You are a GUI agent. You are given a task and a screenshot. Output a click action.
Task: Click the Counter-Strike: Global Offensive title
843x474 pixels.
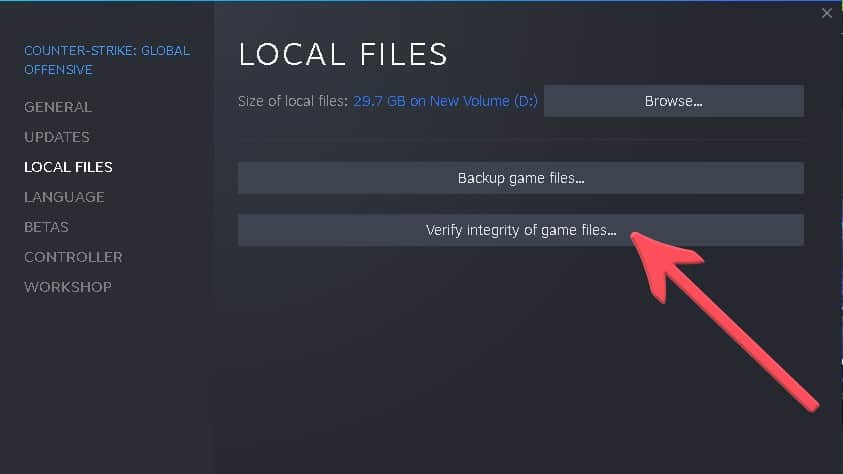pyautogui.click(x=107, y=60)
